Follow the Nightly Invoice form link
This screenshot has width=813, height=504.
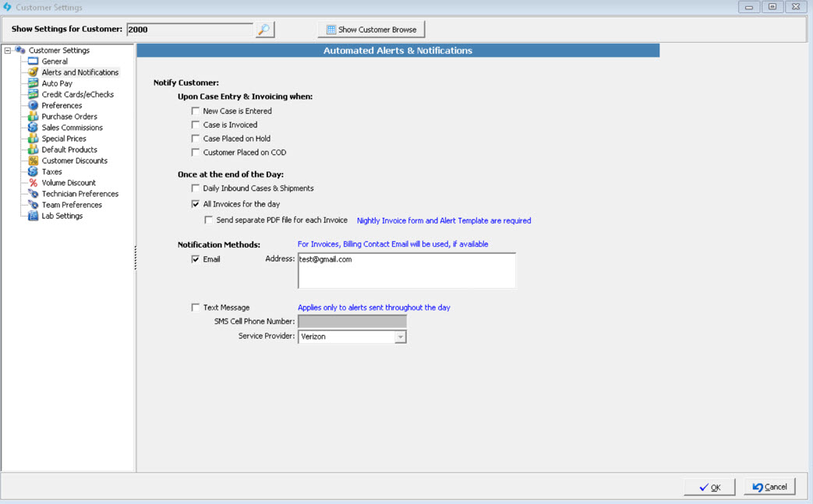click(x=444, y=220)
